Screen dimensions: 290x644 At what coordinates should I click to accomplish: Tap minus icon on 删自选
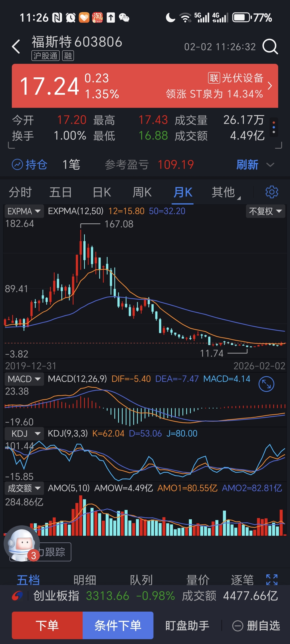238,626
